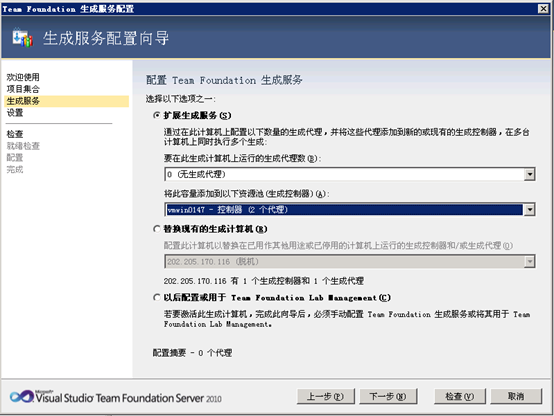Click the Visual Studio infinity logo

click(x=22, y=397)
